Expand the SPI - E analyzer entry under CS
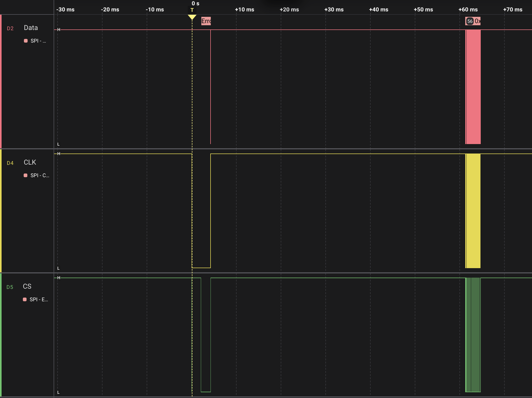Screen dimensions: 532x398 [x=38, y=299]
